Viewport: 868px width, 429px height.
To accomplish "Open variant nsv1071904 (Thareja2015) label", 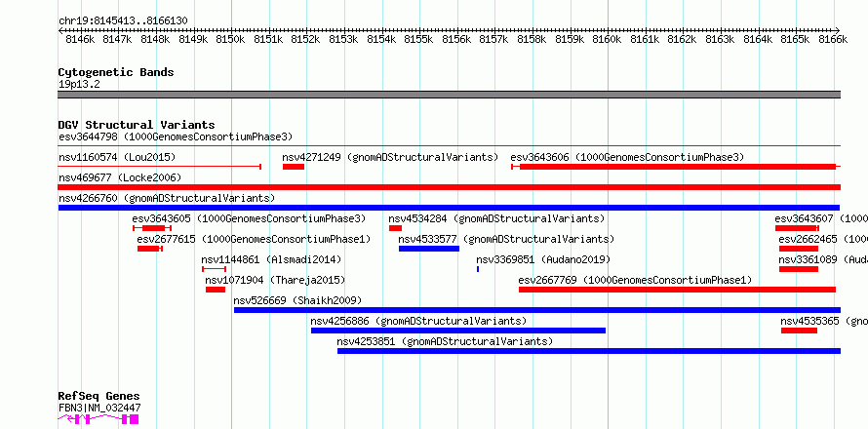I will pos(275,280).
